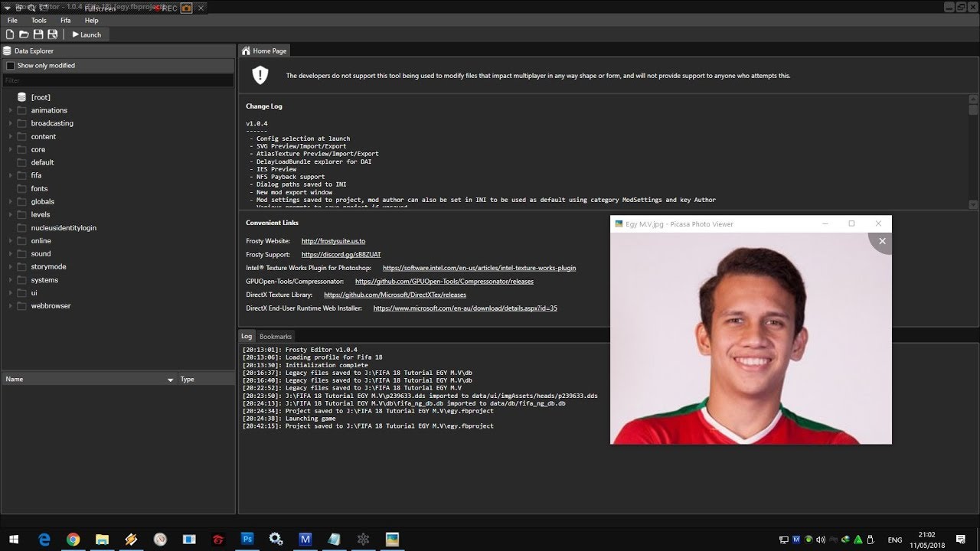Open Google Chrome from the taskbar
This screenshot has width=980, height=551.
click(73, 539)
